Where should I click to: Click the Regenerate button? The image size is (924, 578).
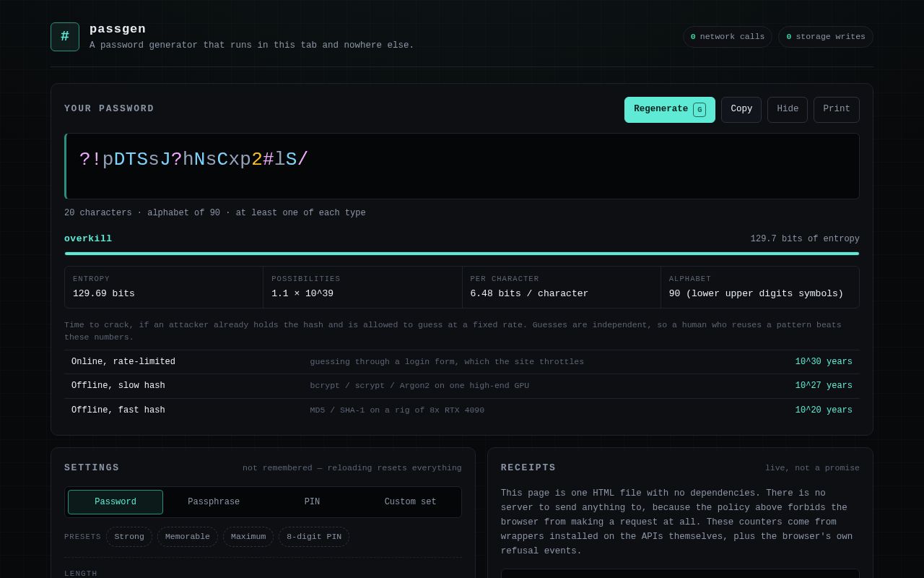[x=670, y=110]
